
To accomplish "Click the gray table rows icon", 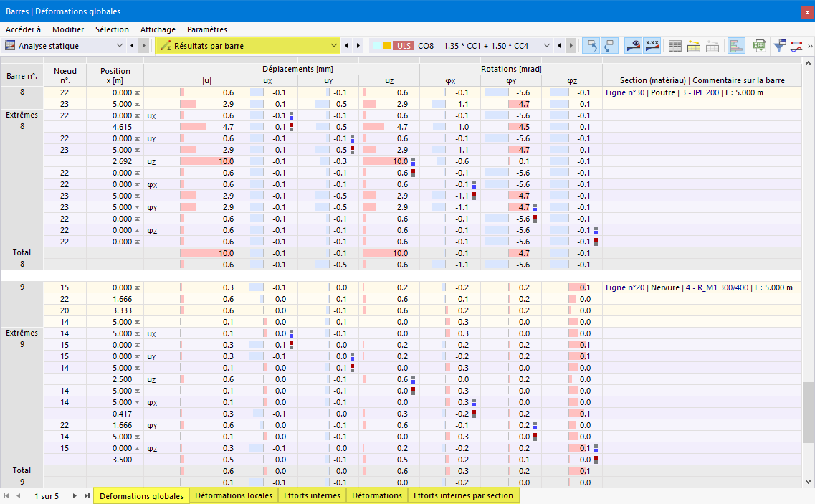I will pos(675,47).
